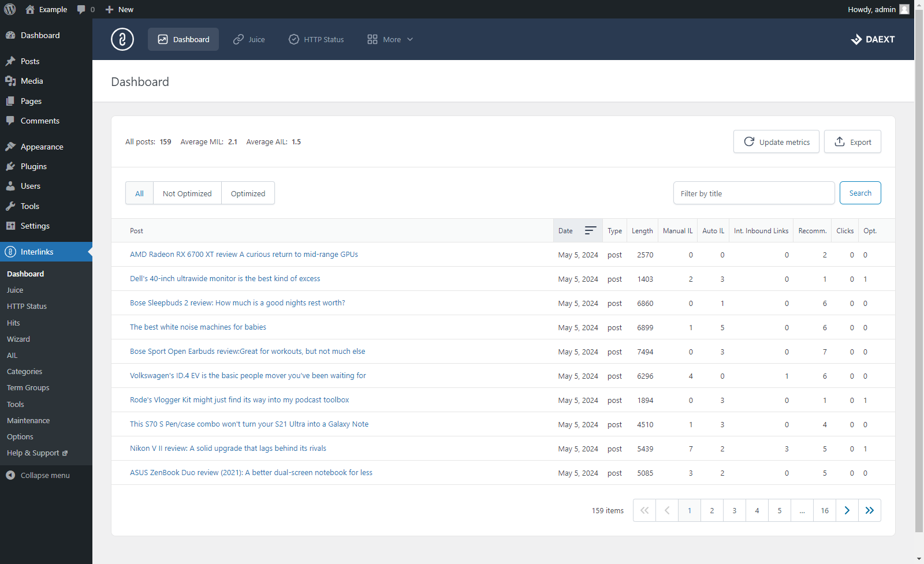The height and width of the screenshot is (564, 924).
Task: Focus the Filter by title field
Action: tap(754, 193)
